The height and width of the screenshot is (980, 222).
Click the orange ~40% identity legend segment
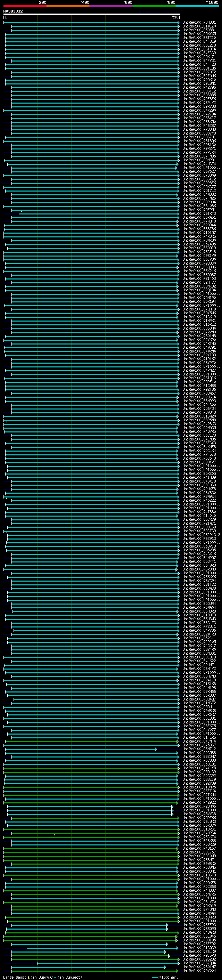coord(68,6)
